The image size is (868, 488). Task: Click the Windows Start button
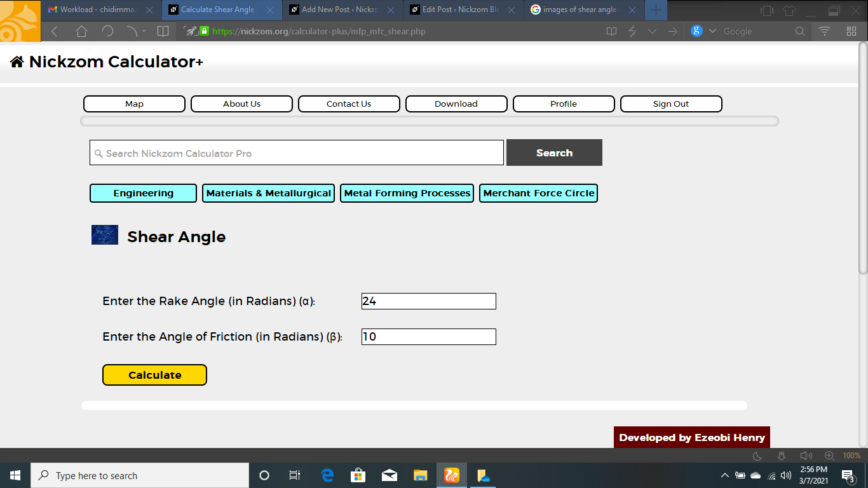point(15,475)
